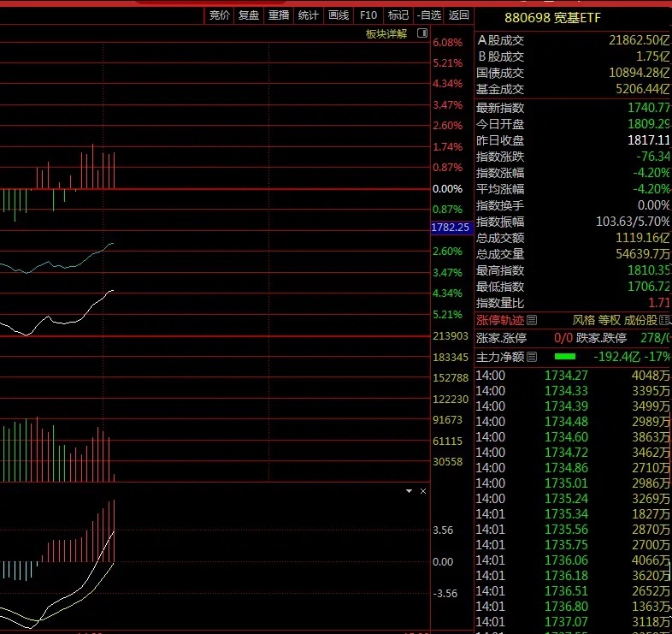The height and width of the screenshot is (634, 672).
Task: Click the 880698 宽基ETF title
Action: [x=552, y=18]
